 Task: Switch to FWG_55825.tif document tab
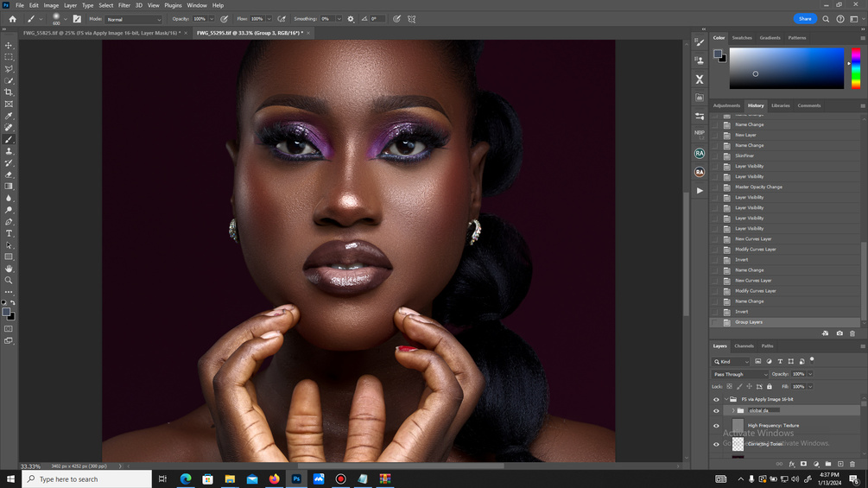(x=102, y=33)
